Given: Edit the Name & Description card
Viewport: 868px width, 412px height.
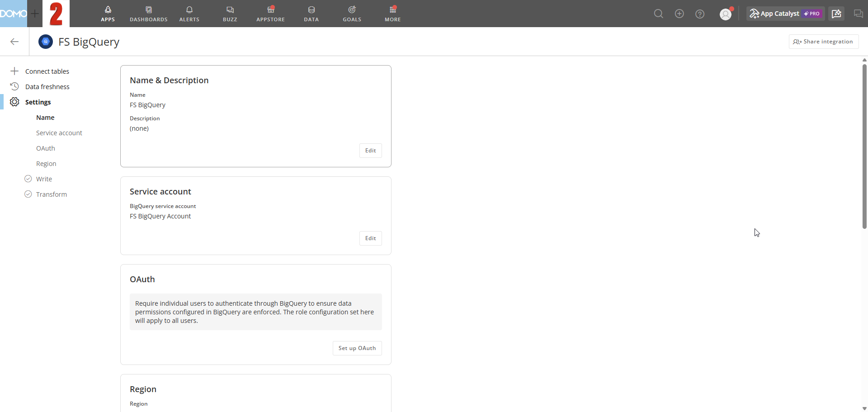Looking at the screenshot, I should pos(371,151).
